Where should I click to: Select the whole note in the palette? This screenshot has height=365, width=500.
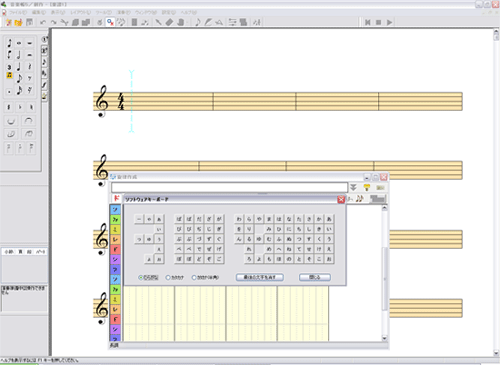click(19, 43)
